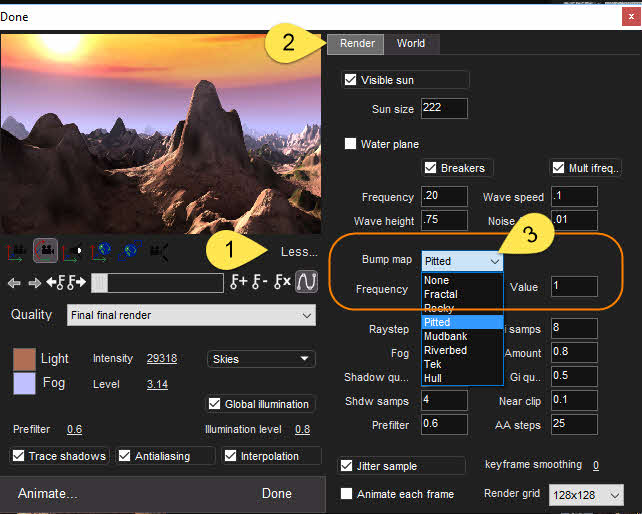Open the Quality dropdown
The width and height of the screenshot is (642, 514).
click(x=191, y=315)
